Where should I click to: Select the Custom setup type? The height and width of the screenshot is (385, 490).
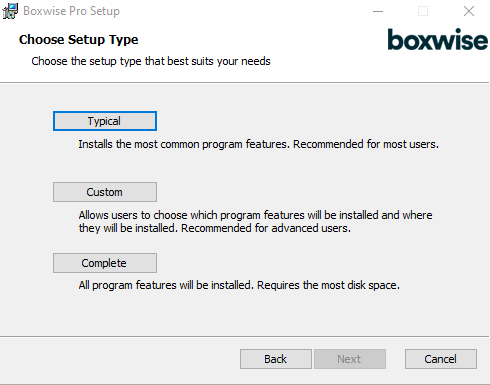(x=105, y=192)
